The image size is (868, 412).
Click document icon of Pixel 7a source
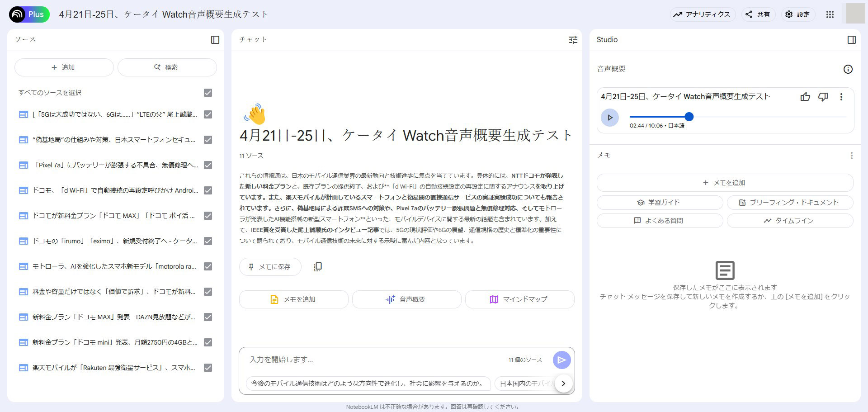(x=24, y=166)
